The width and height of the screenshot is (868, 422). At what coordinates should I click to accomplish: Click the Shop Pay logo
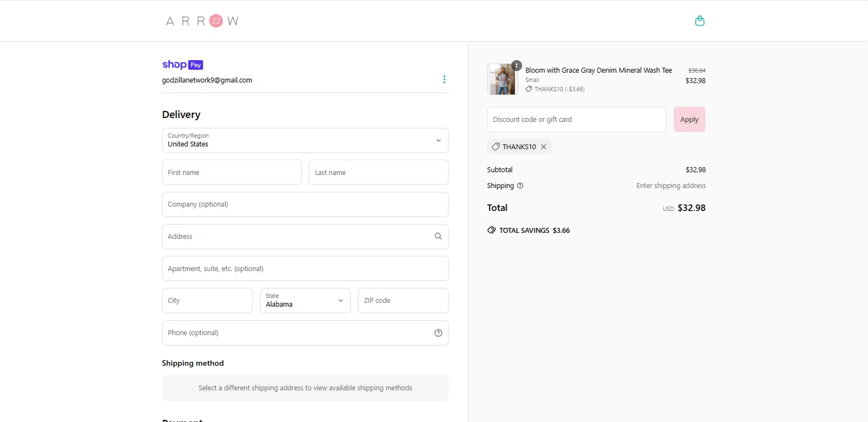coord(182,65)
